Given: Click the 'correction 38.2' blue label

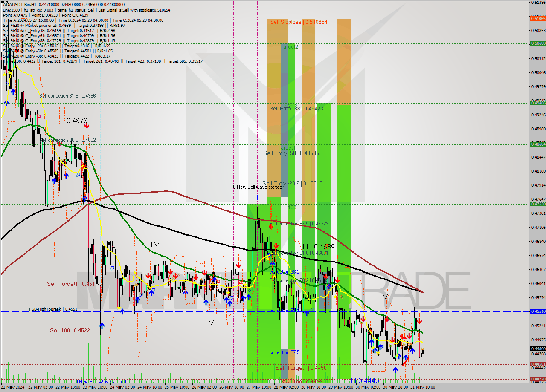Looking at the screenshot, I should 285,271.
